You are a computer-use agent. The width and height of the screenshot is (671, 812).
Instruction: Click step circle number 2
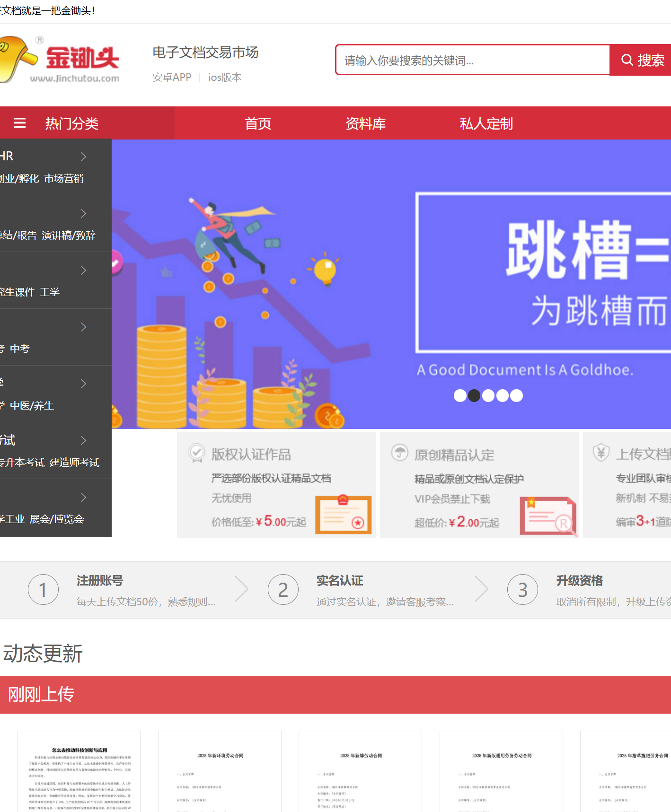point(283,590)
